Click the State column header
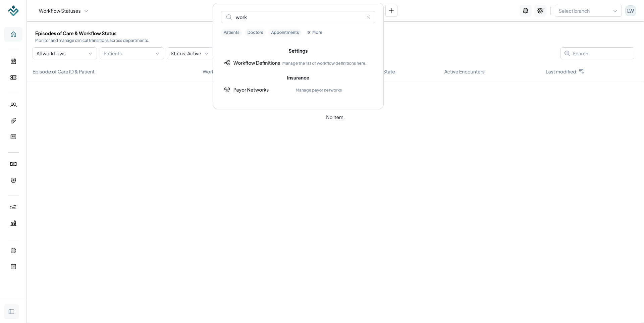This screenshot has width=644, height=323. pos(389,71)
